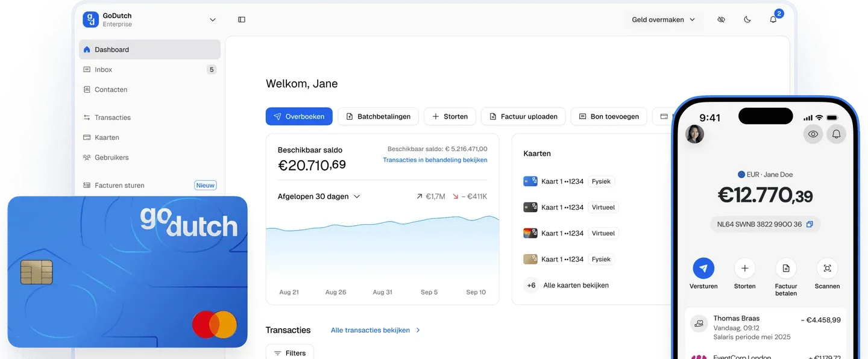The height and width of the screenshot is (359, 868).
Task: Click the Sep 10 chart axis label
Action: tap(476, 292)
